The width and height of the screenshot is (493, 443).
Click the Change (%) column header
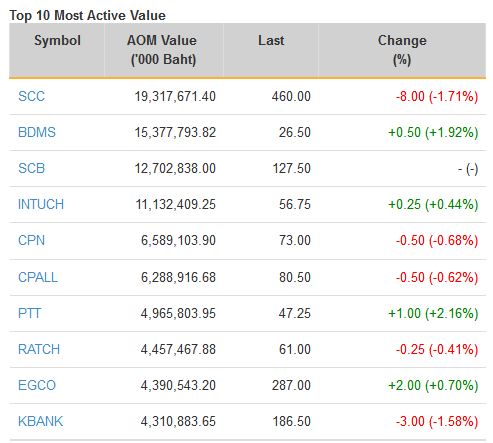(402, 50)
